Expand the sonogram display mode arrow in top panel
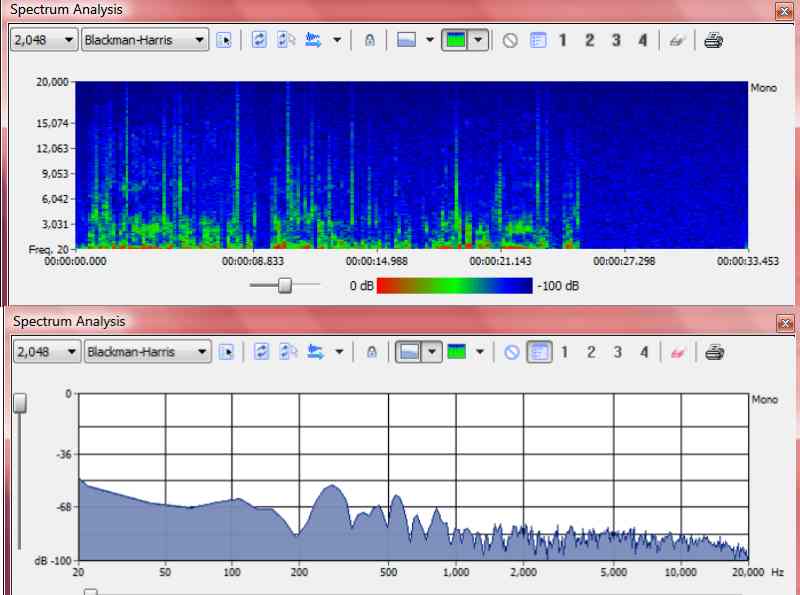This screenshot has width=800, height=595. [478, 41]
